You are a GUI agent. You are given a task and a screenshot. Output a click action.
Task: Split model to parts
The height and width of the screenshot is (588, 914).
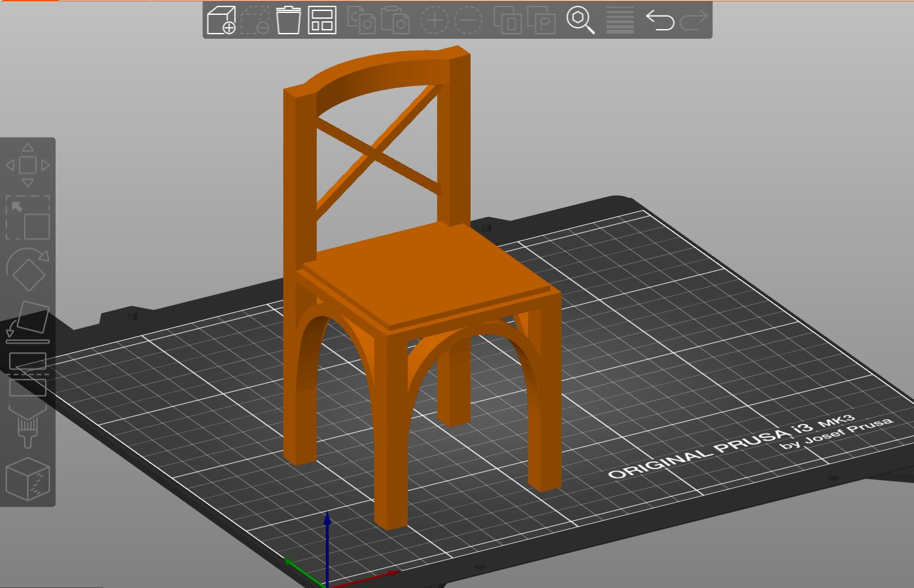tap(542, 20)
